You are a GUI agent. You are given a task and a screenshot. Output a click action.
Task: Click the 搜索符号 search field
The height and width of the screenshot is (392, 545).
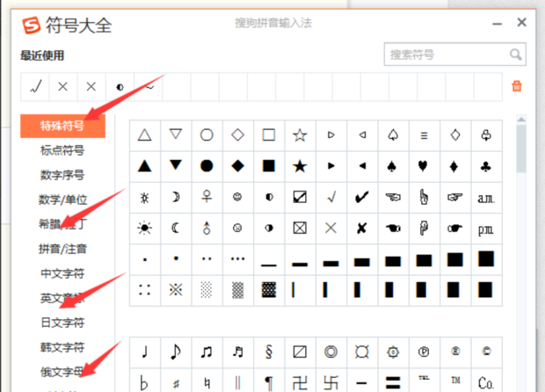tap(455, 54)
